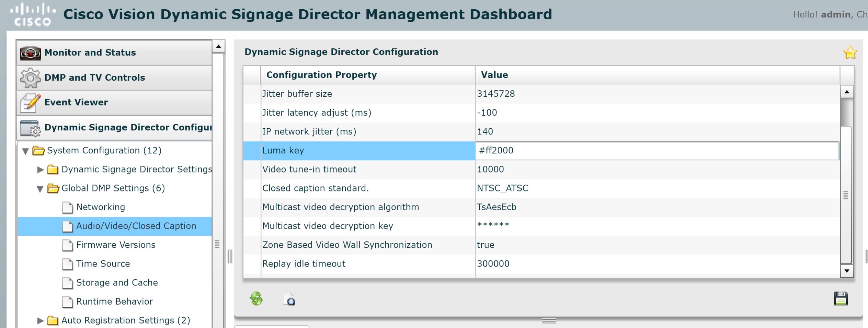868x328 pixels.
Task: Open the Networking settings page
Action: 101,207
